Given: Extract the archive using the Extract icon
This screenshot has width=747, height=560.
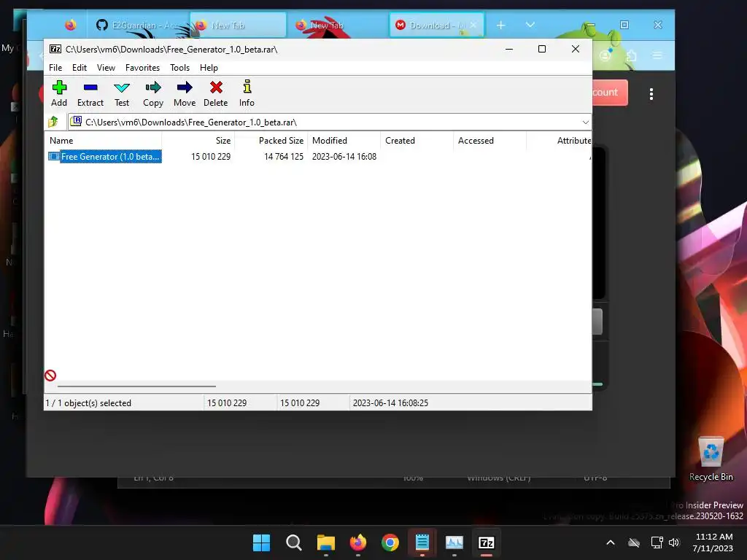Looking at the screenshot, I should pyautogui.click(x=90, y=93).
